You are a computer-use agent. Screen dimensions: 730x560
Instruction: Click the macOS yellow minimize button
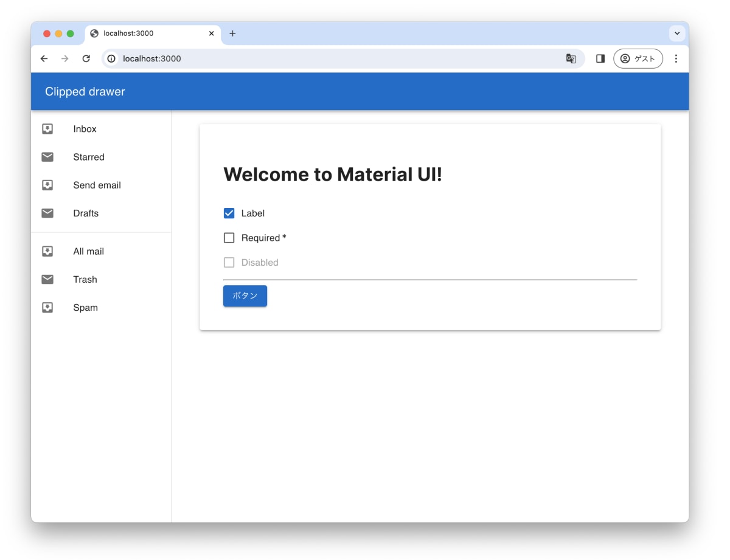point(58,33)
